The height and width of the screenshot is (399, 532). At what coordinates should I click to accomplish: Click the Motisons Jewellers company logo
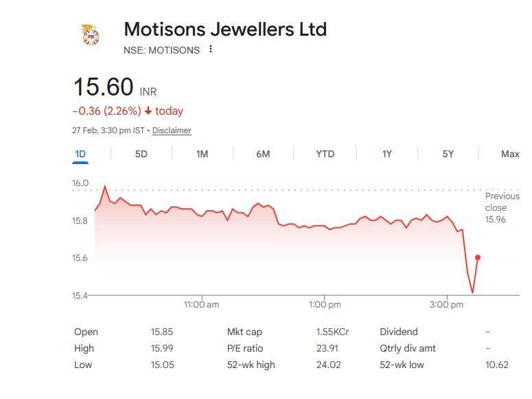pyautogui.click(x=90, y=35)
